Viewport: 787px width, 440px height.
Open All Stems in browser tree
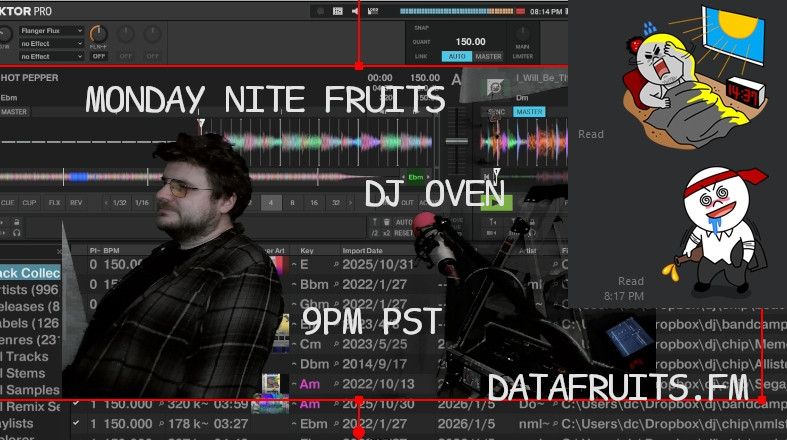[x=24, y=373]
